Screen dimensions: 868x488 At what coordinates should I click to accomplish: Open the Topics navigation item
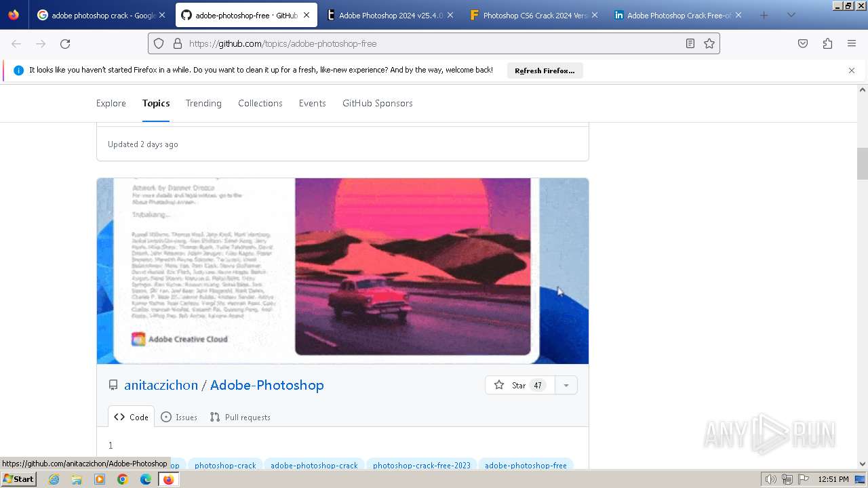pos(156,103)
